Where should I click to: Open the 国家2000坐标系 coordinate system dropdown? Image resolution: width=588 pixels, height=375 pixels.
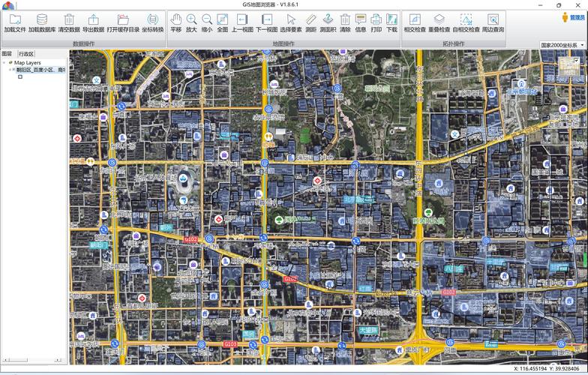pos(562,45)
